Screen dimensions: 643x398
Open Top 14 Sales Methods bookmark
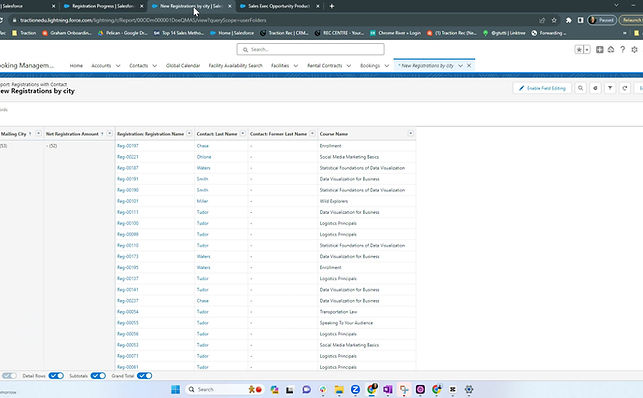pos(179,33)
